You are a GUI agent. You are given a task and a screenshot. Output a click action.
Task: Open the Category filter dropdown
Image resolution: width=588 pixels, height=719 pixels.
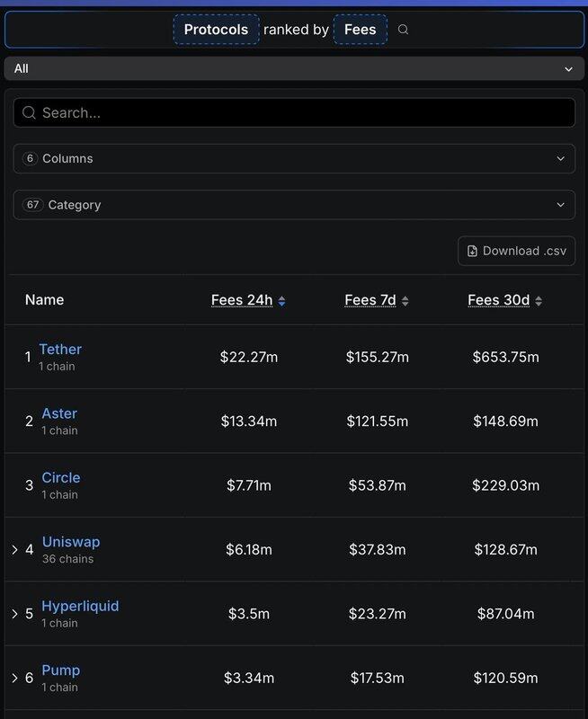[293, 205]
